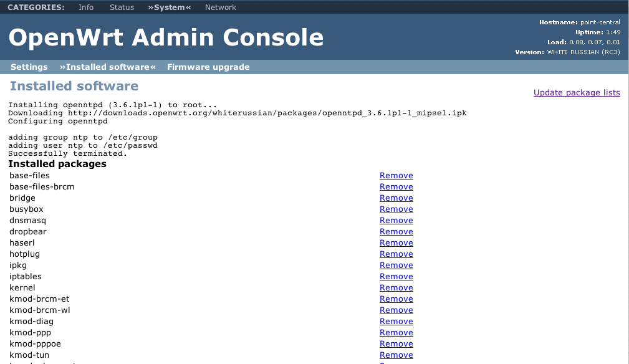Remove the iptables package
Viewport: 629px width, 364px height.
396,277
